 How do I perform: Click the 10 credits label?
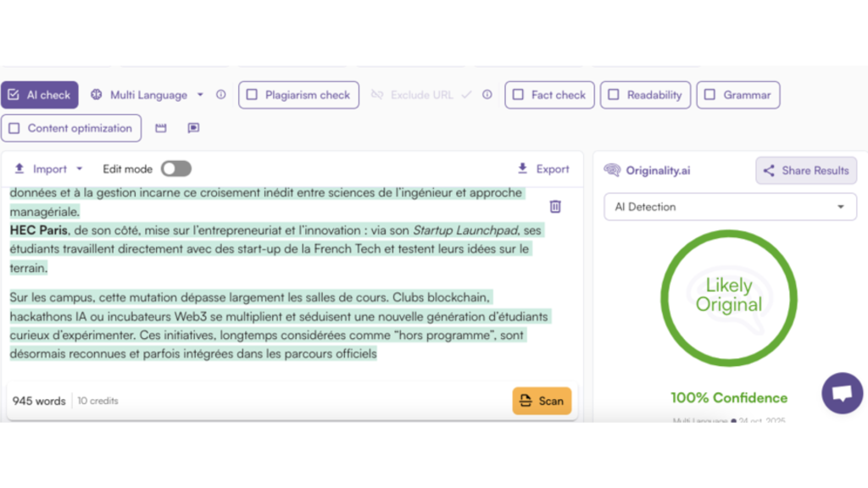98,401
